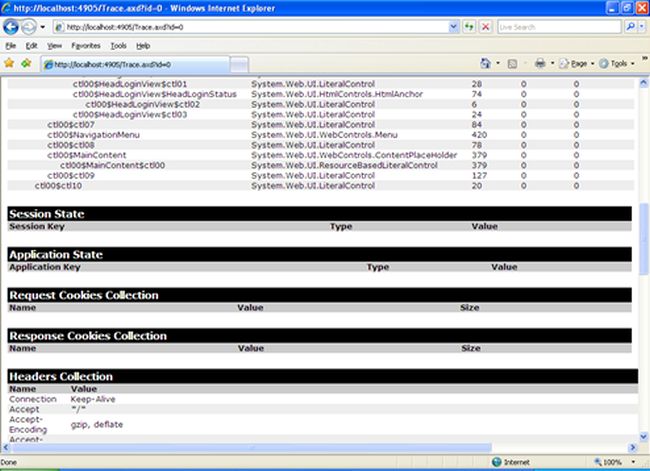This screenshot has width=650, height=471.
Task: Expand the Print dropdown arrow
Action: point(552,63)
